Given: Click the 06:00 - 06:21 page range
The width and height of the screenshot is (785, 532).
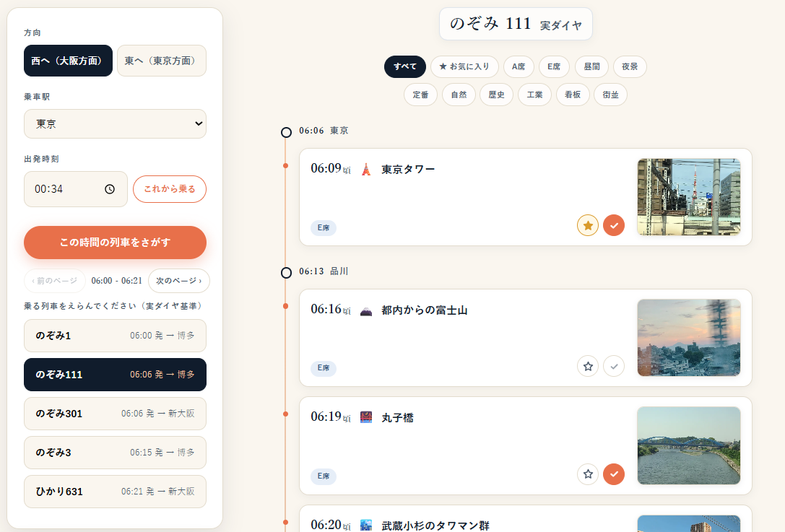Looking at the screenshot, I should click(x=117, y=281).
